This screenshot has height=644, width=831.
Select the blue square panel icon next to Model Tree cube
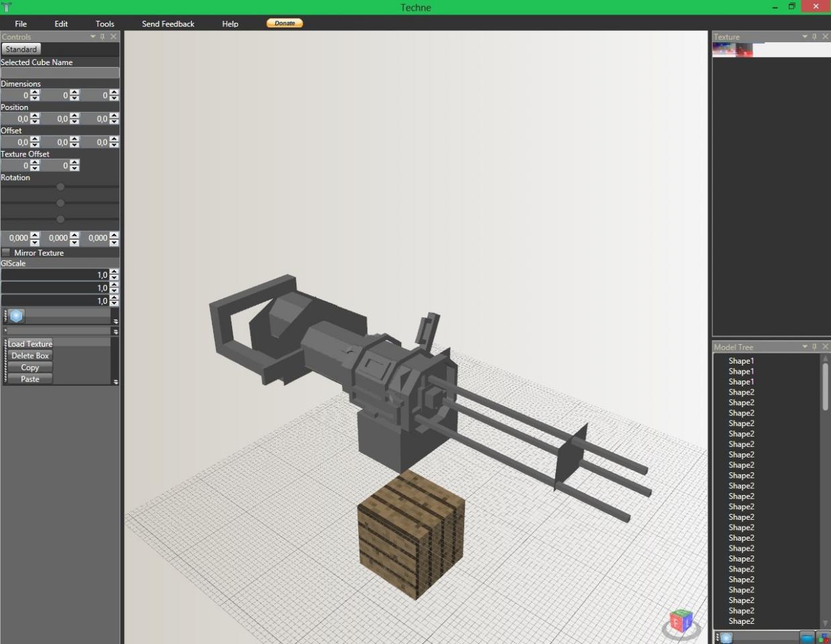click(806, 637)
